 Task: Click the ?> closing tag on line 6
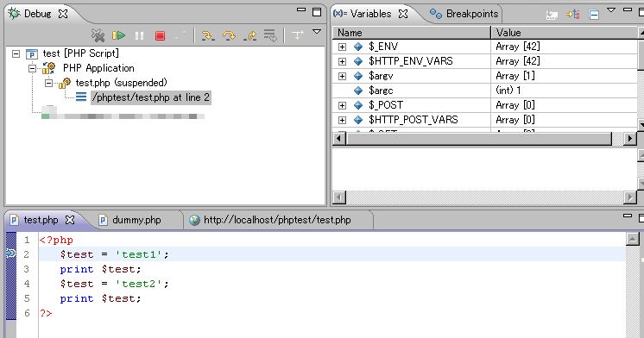(46, 313)
